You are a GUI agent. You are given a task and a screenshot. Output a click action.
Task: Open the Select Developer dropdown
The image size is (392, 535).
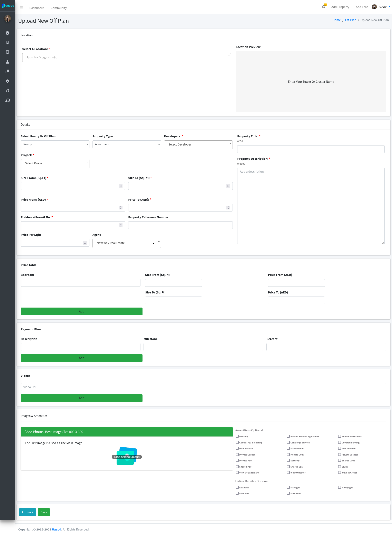[198, 144]
